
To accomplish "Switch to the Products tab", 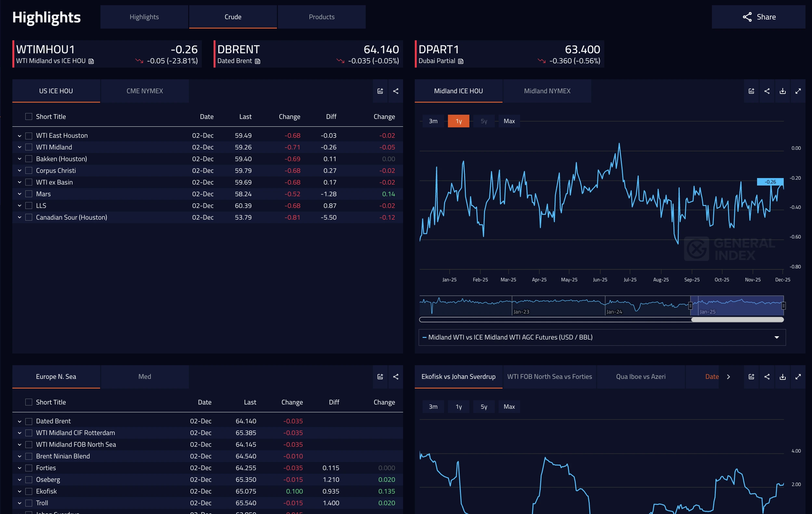I will (x=321, y=17).
